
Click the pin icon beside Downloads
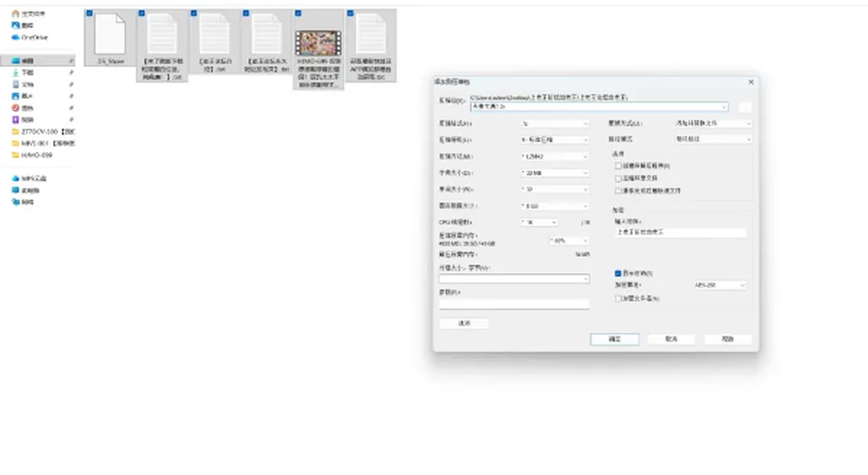71,72
